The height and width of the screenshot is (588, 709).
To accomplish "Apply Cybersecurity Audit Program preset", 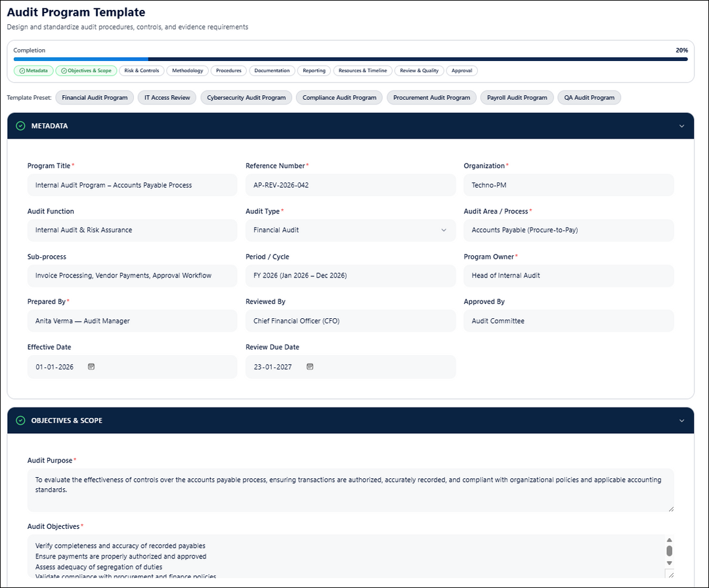I will tap(246, 98).
